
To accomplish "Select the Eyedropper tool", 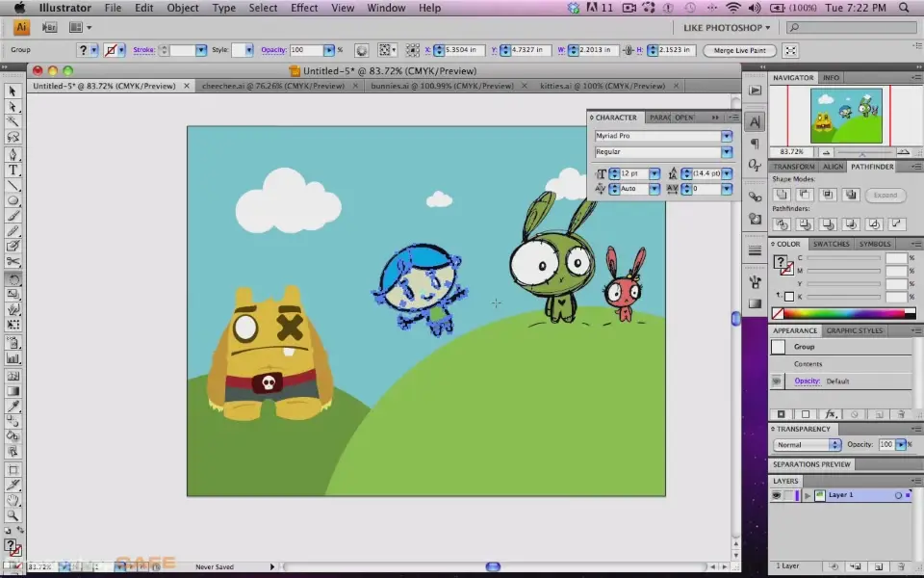I will tap(13, 406).
